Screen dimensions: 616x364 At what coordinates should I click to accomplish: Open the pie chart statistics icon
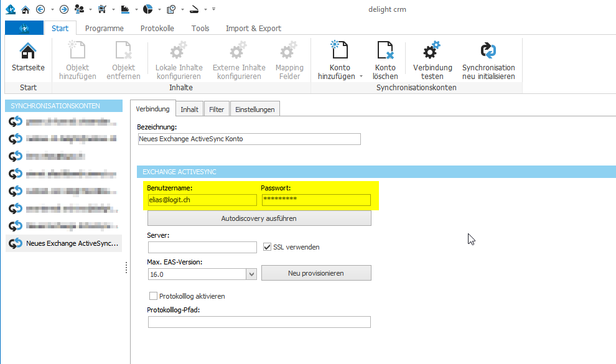[147, 9]
